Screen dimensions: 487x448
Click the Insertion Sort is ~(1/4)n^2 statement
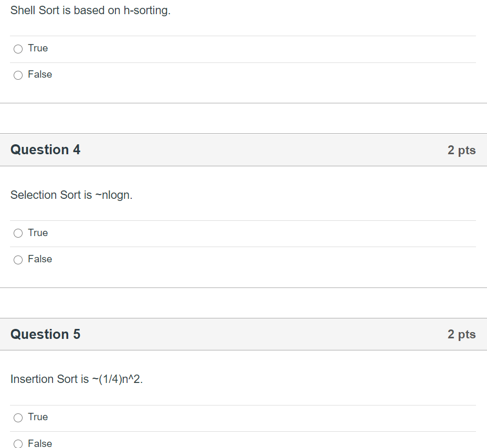tap(77, 379)
